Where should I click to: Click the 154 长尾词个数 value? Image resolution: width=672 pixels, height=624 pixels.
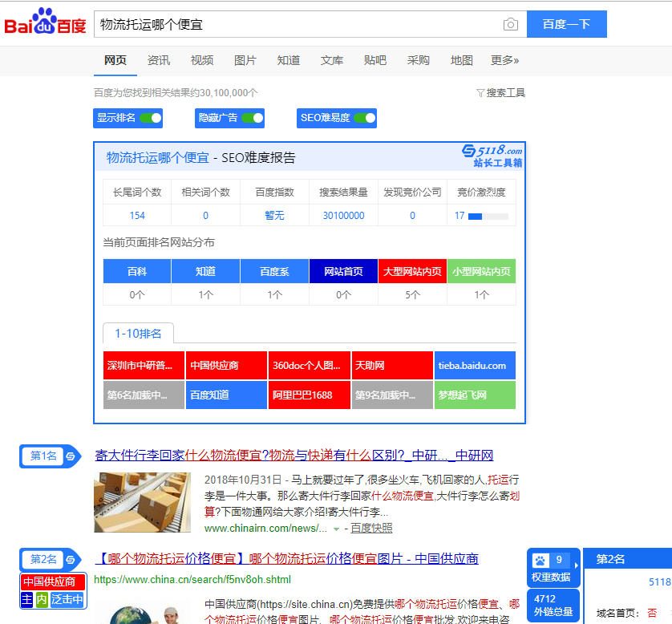(x=137, y=216)
